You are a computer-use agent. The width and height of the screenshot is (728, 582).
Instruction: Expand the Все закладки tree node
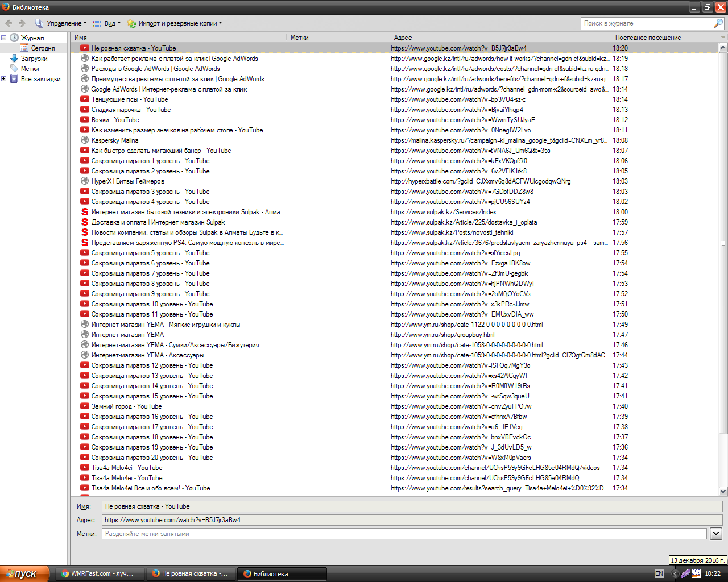point(3,79)
